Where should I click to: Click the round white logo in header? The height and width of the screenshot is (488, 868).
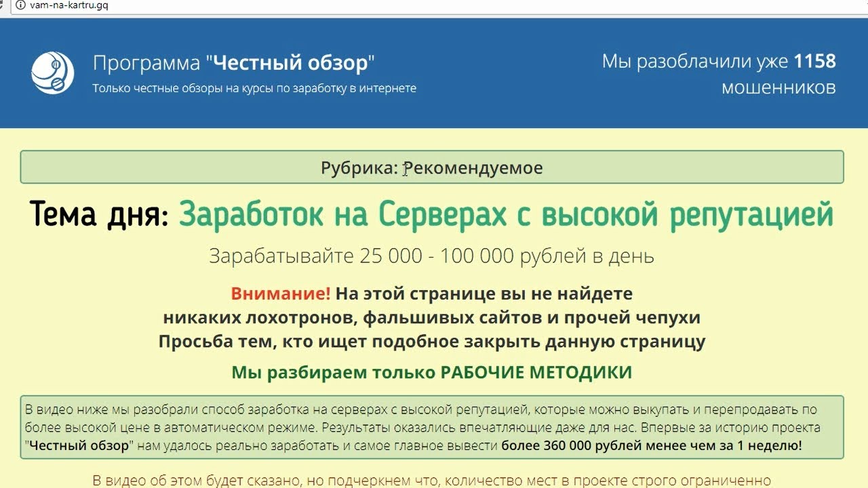pyautogui.click(x=52, y=73)
